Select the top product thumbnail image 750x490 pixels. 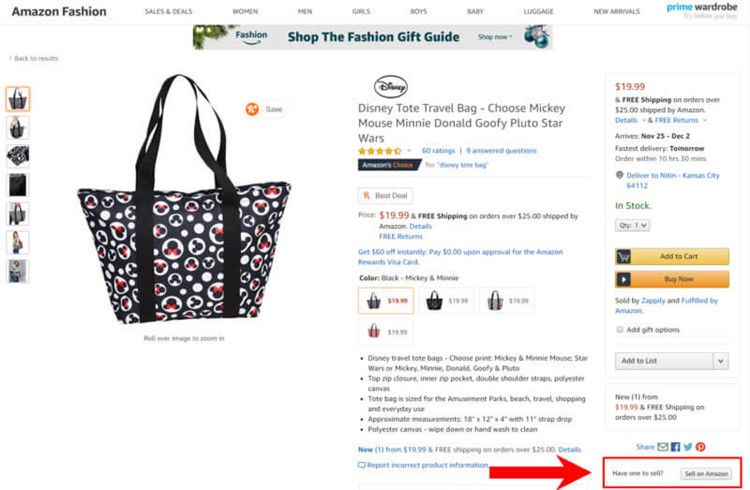tap(18, 99)
